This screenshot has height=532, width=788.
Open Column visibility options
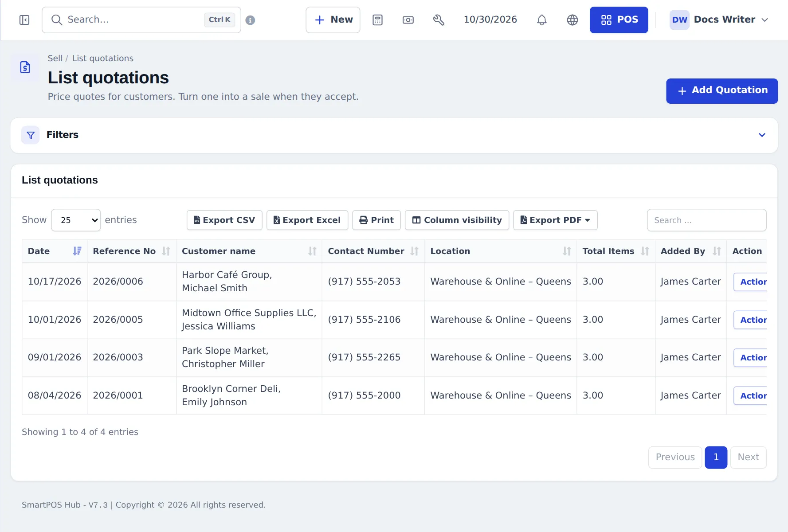(457, 220)
